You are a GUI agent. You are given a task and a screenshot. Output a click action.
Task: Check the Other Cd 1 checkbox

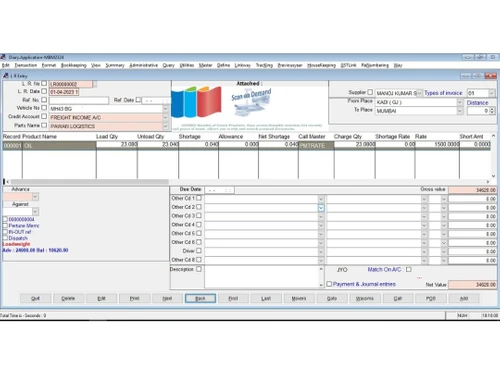pos(199,198)
